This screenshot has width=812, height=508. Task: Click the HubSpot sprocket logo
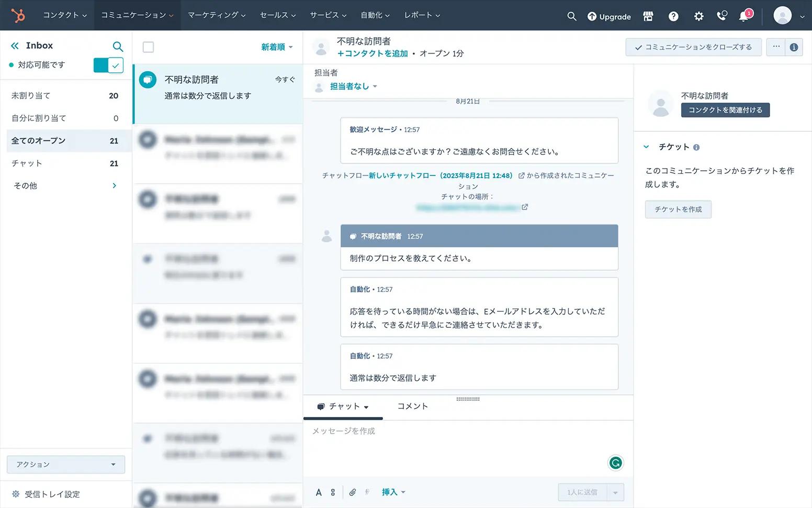18,16
